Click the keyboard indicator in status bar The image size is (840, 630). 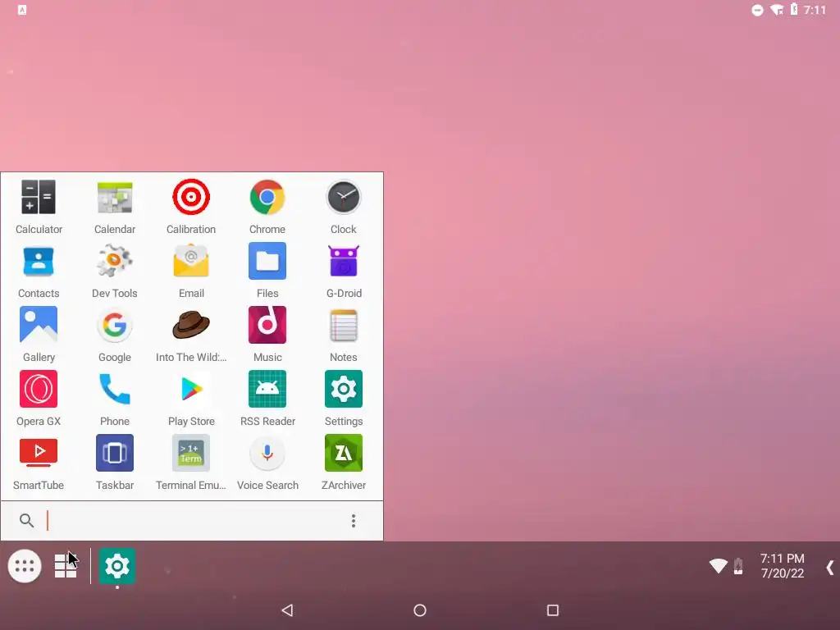22,10
